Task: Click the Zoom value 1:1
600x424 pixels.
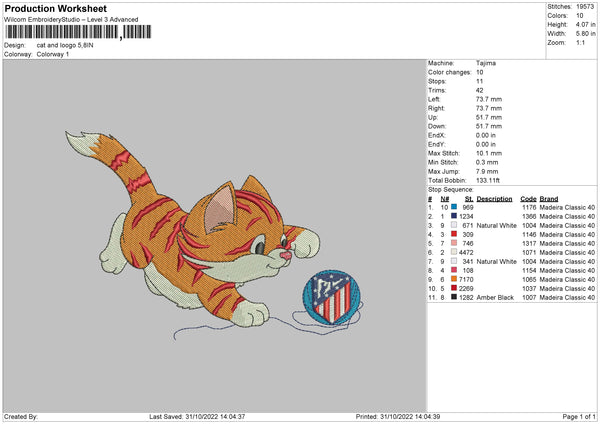Action: (x=580, y=42)
